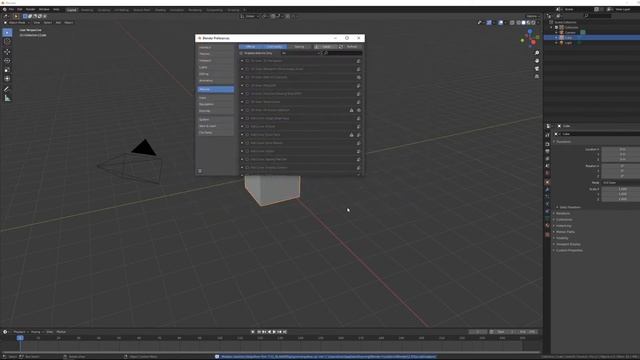
Task: Toggle the Community add-ons filter
Action: coord(274,47)
